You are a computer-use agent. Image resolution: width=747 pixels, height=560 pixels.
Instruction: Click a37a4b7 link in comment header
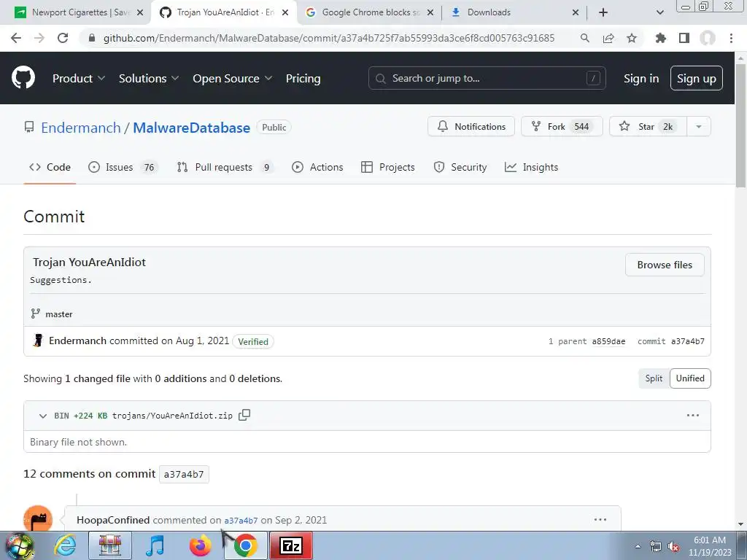pos(241,521)
